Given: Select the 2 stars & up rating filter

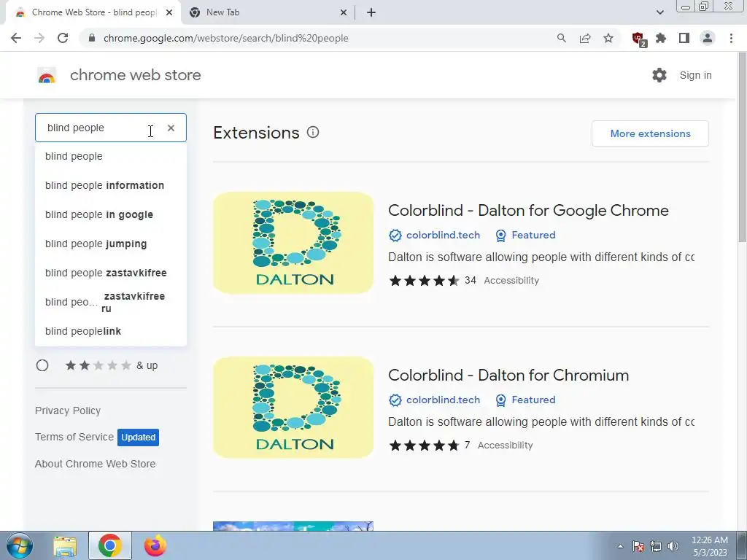Looking at the screenshot, I should [x=42, y=365].
